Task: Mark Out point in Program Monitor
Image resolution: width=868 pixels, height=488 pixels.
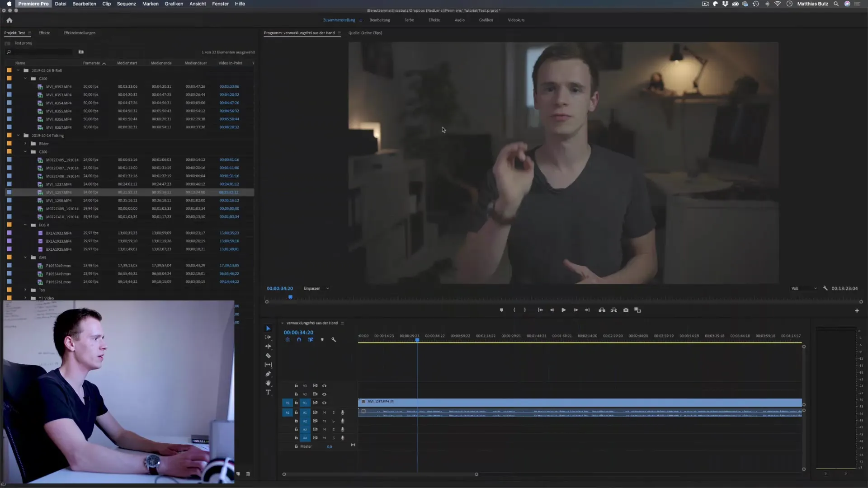Action: [x=525, y=310]
